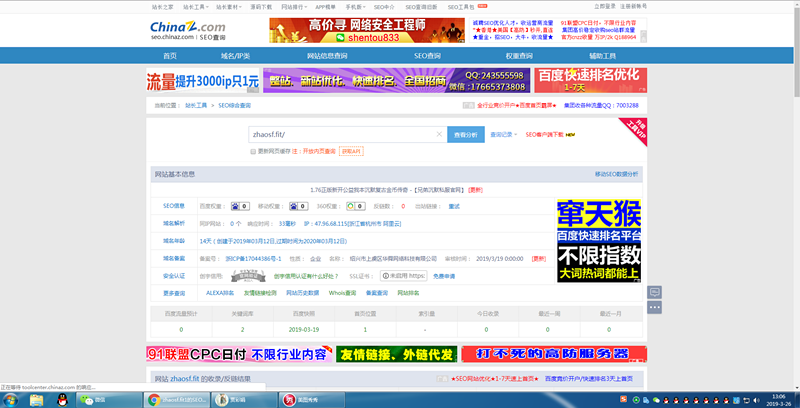Click the Baidu weight paw badge
800x408 pixels.
coord(240,207)
